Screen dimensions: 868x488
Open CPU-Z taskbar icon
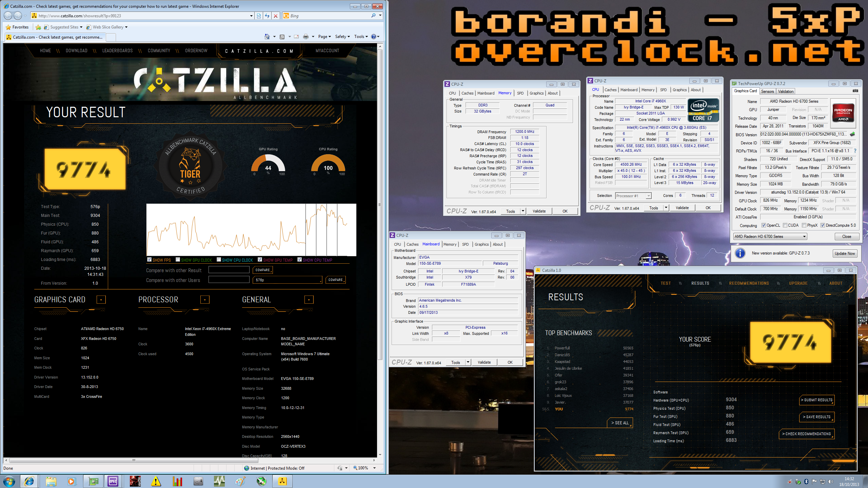point(113,481)
